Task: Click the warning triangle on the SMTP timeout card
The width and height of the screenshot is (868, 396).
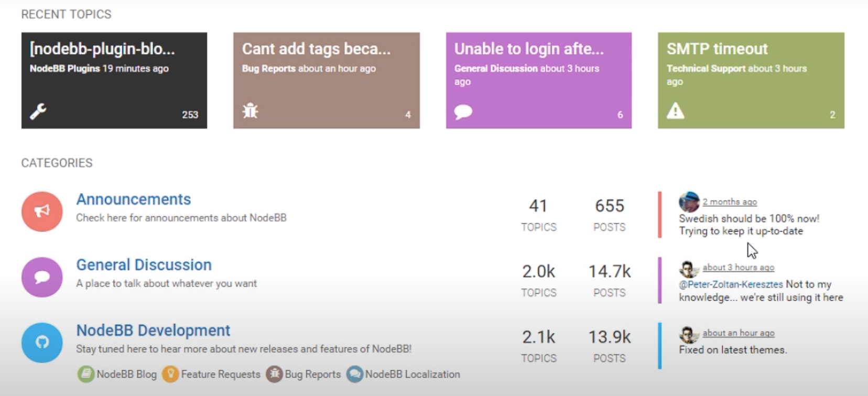Action: pos(675,111)
